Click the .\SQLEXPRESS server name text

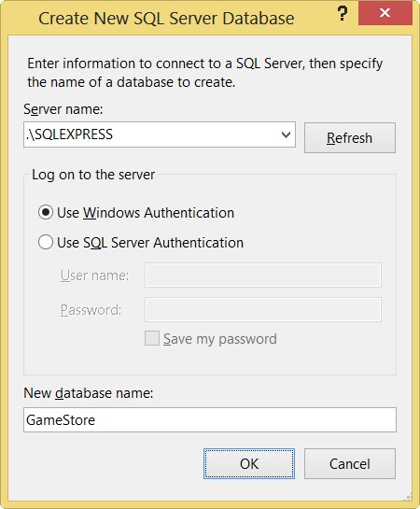coord(69,134)
